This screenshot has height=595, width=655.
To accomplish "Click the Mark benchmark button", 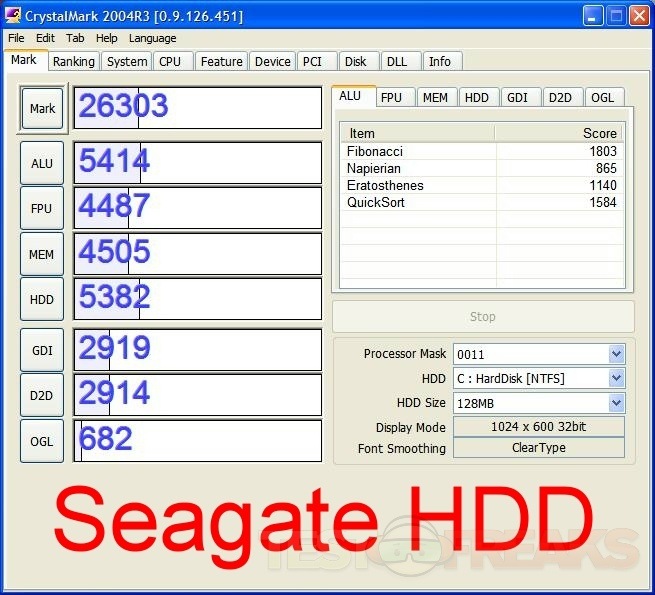I will [x=42, y=108].
